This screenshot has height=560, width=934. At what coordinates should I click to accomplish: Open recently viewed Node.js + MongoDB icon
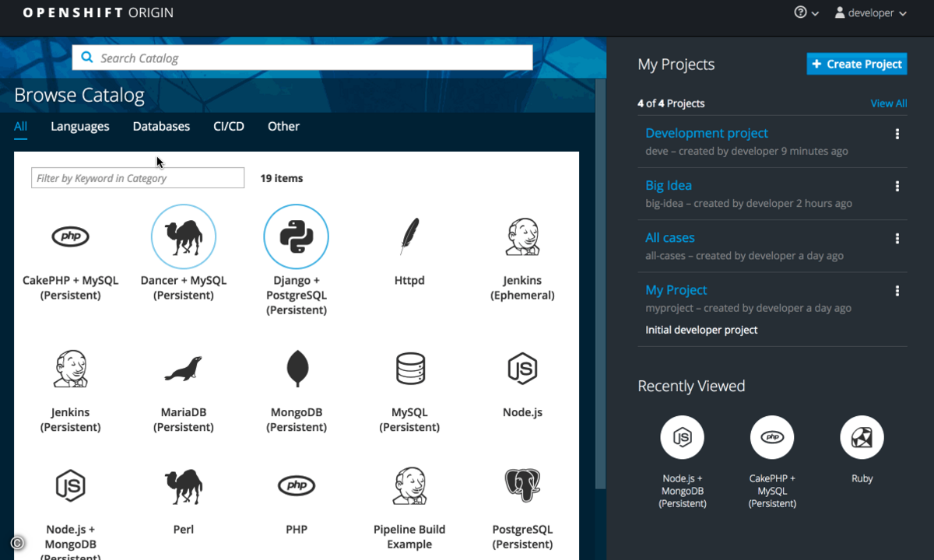[x=682, y=437]
